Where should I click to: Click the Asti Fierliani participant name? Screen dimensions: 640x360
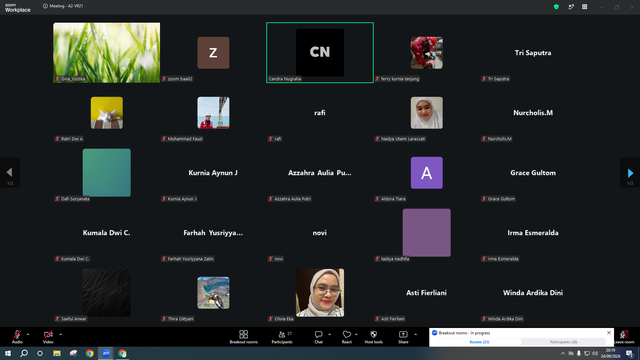(426, 293)
